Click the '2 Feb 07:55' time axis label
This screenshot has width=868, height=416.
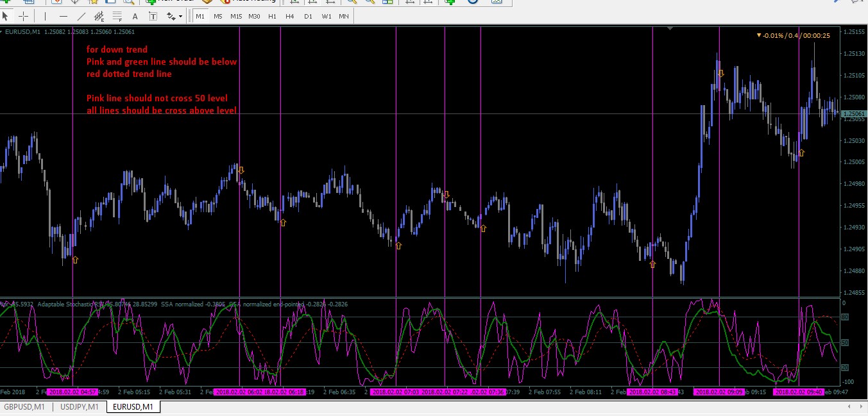point(545,392)
